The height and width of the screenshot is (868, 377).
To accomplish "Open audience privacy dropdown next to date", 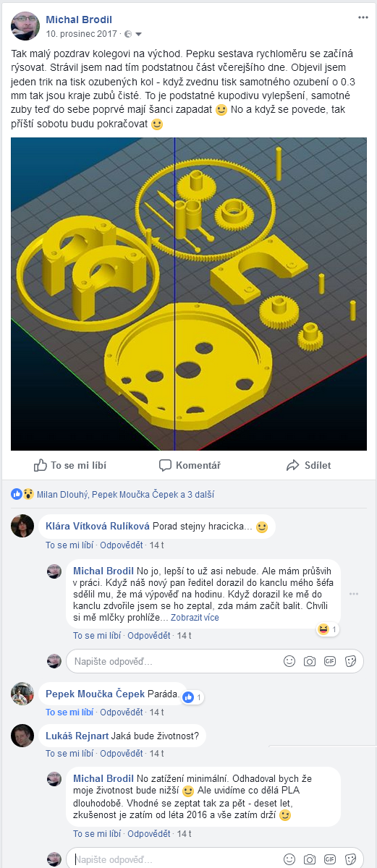I will (x=133, y=34).
